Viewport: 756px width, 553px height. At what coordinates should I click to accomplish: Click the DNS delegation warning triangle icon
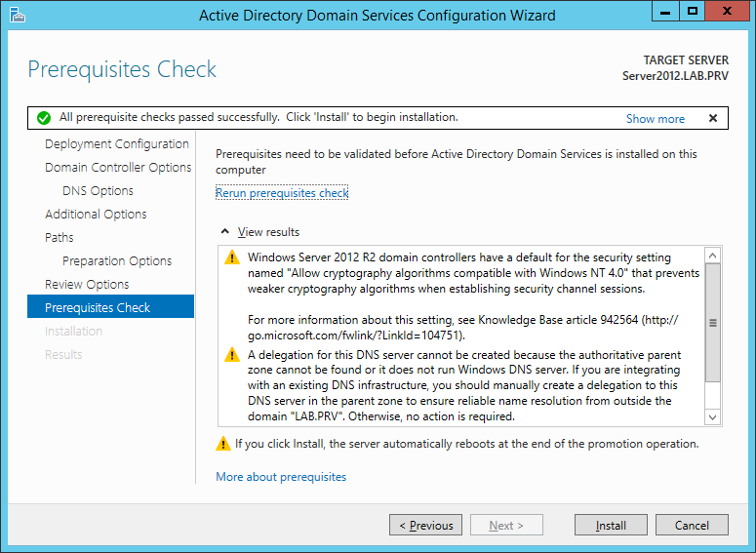click(x=232, y=355)
